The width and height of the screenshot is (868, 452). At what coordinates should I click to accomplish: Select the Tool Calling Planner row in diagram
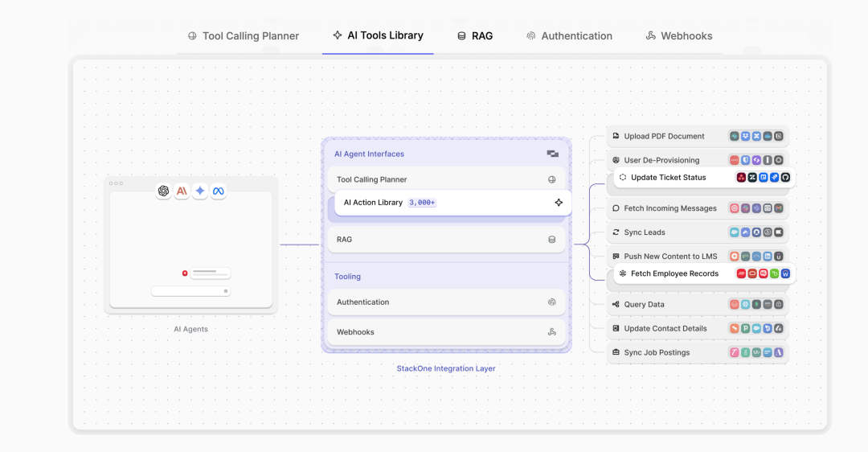click(446, 179)
